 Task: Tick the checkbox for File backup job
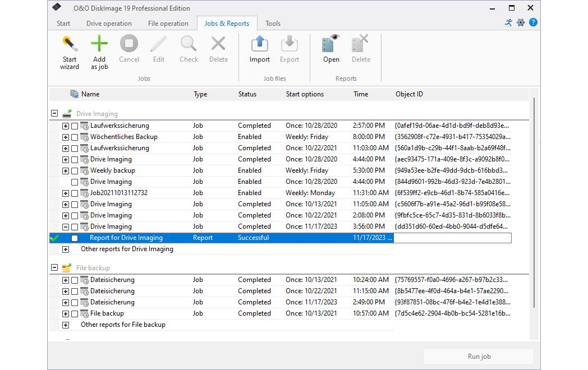[75, 314]
